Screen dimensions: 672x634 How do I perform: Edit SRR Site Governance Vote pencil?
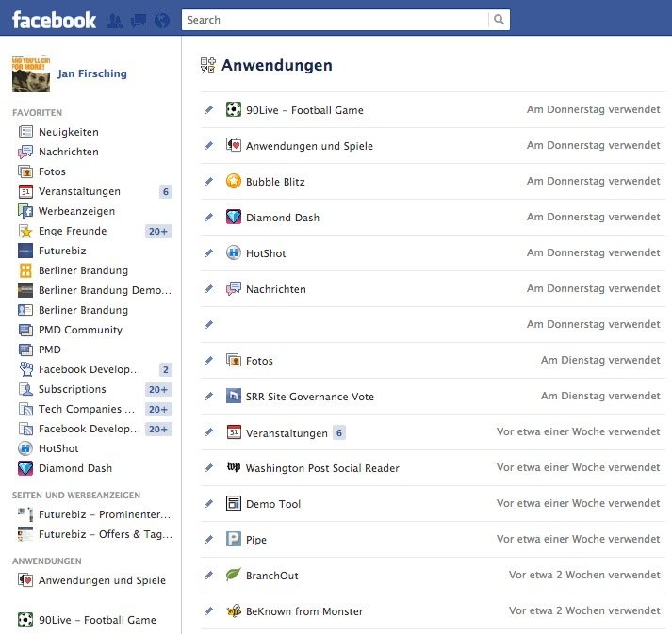[x=208, y=397]
